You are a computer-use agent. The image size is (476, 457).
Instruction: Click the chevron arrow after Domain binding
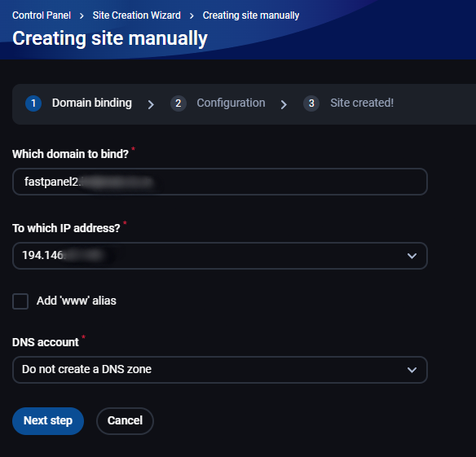tap(151, 105)
